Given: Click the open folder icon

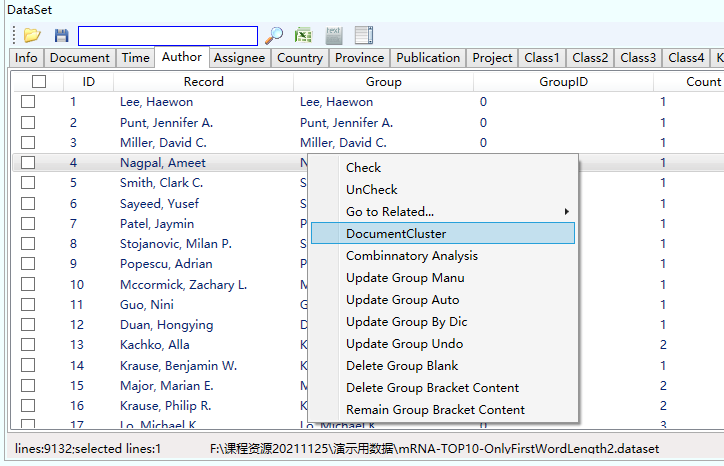Looking at the screenshot, I should click(x=32, y=35).
